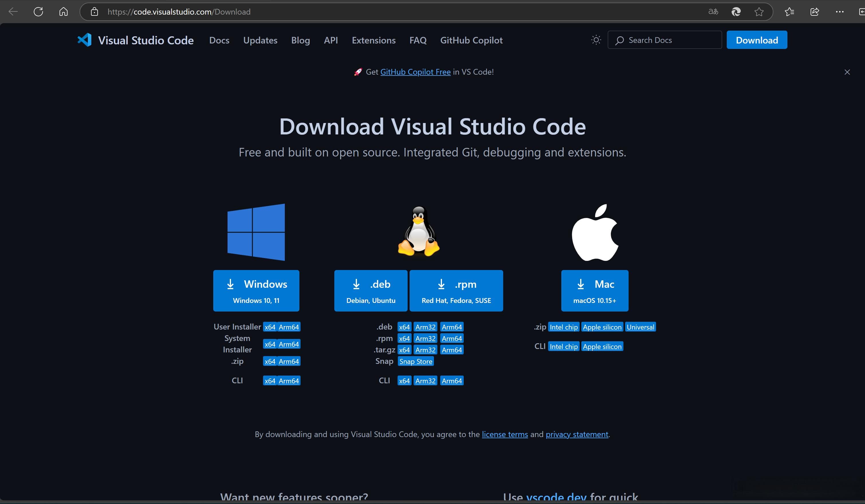Click the Edge Copilot swirl icon in address bar
The height and width of the screenshot is (504, 865).
coord(736,12)
